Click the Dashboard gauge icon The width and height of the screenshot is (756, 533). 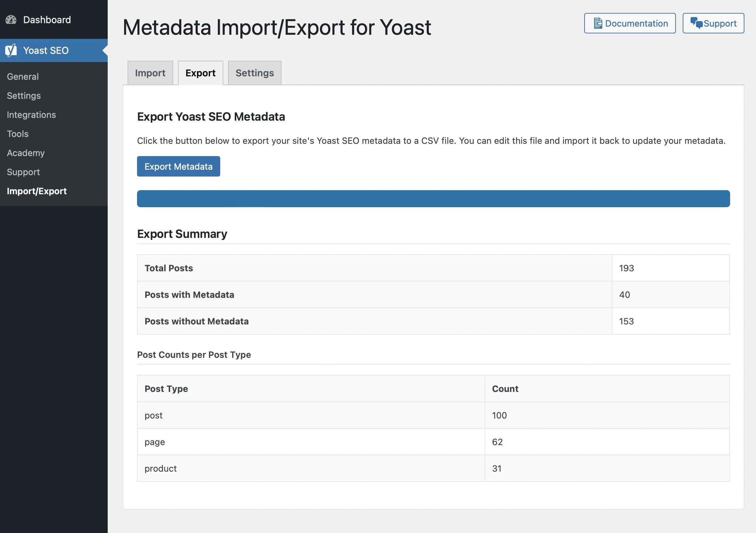pos(11,20)
